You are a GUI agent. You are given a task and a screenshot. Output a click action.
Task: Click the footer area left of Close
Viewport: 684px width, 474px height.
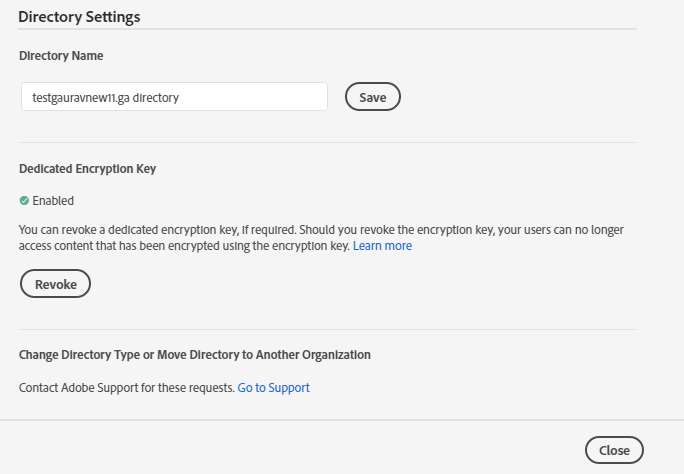tap(300, 450)
